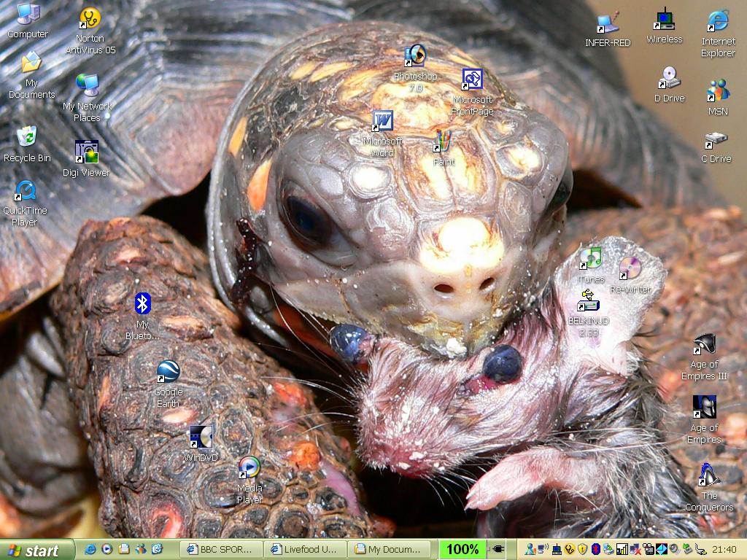Open C Drive shortcut
747x560 pixels.
click(x=716, y=148)
